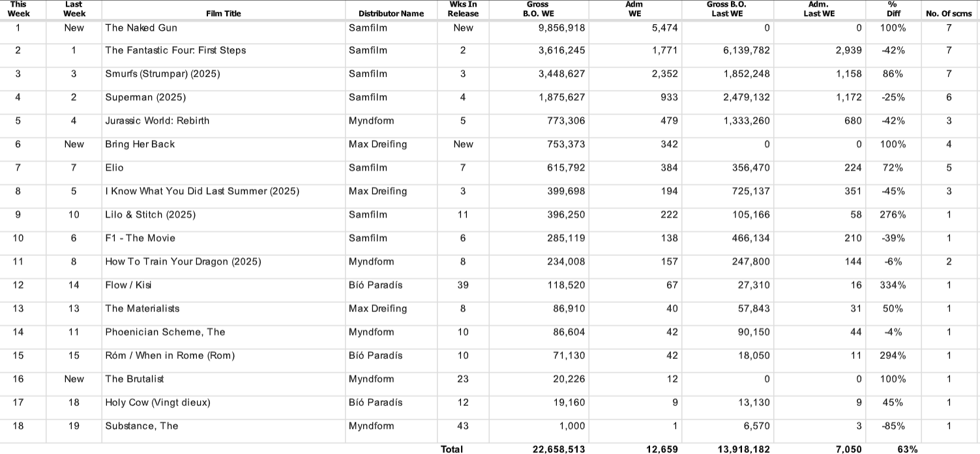Select F1 - The Movie cell
This screenshot has width=980, height=454.
(x=140, y=238)
